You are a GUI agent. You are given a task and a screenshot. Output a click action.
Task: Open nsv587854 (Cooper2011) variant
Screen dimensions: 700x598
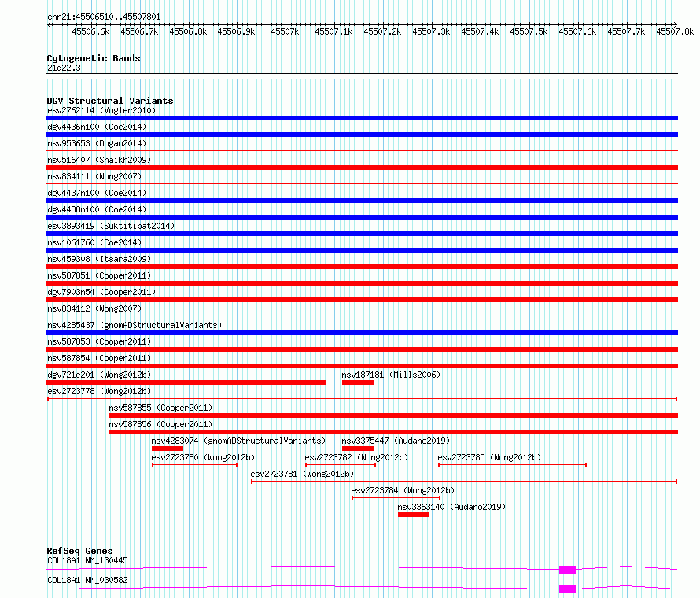[99, 358]
